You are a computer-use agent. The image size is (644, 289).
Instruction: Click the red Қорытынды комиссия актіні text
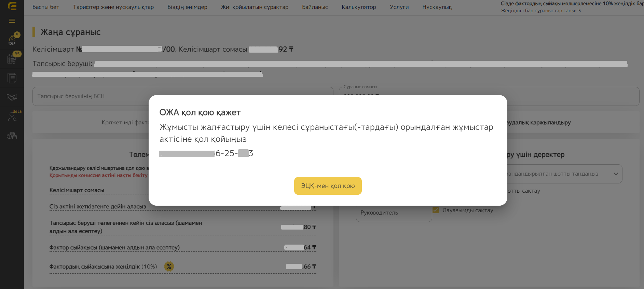click(x=98, y=175)
